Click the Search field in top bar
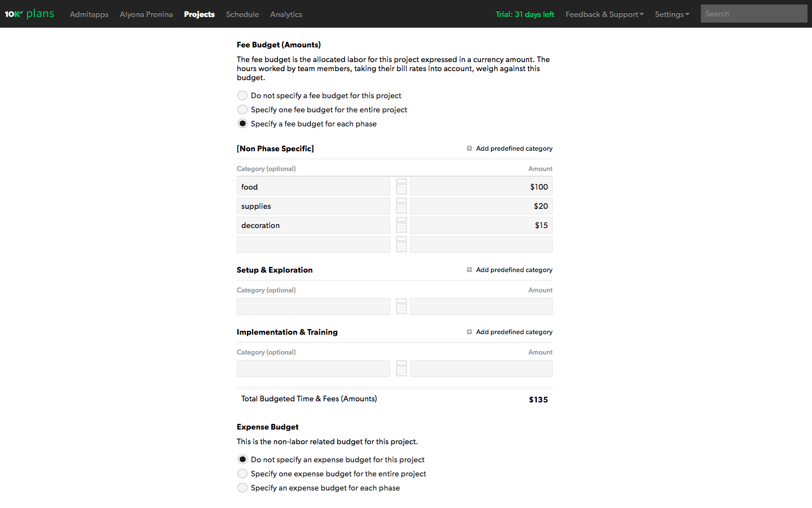 (x=753, y=14)
